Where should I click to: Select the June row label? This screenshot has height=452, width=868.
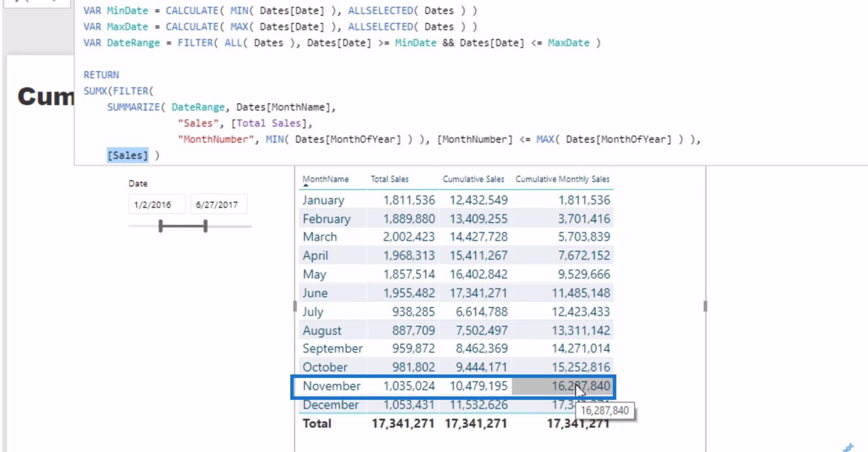(315, 293)
